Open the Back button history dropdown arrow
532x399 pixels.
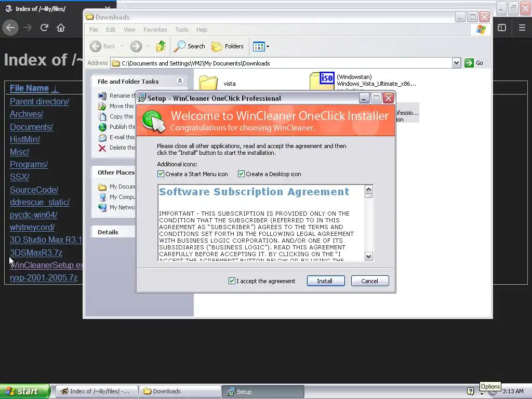(x=122, y=46)
